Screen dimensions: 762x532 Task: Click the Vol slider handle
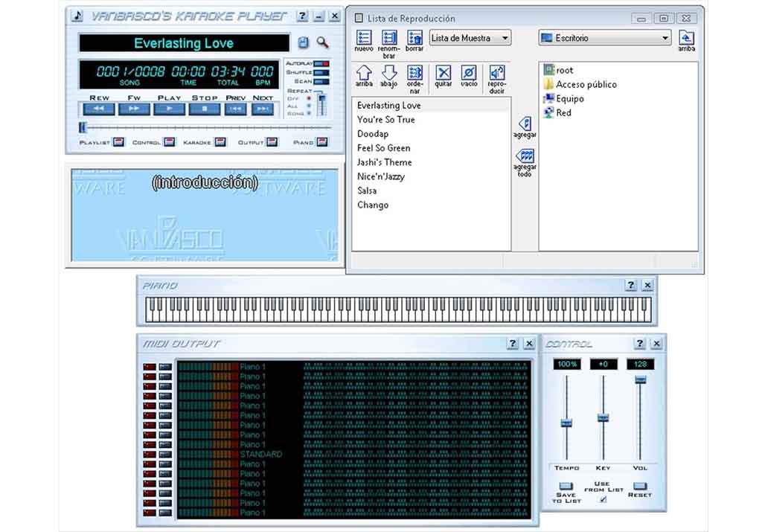click(640, 379)
